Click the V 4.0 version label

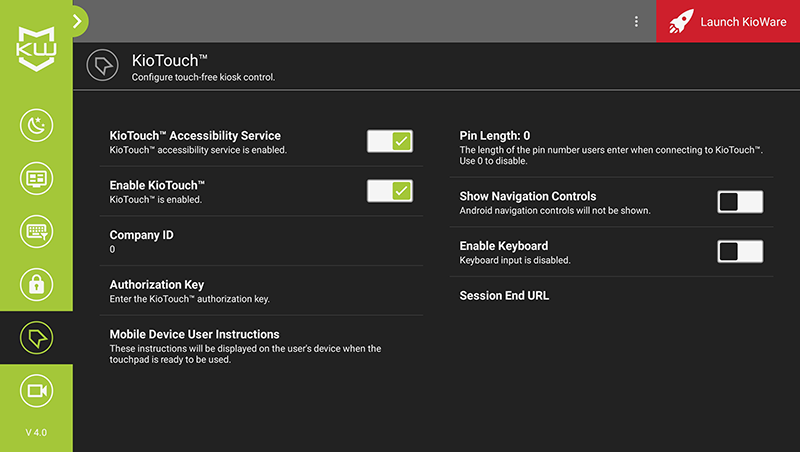click(x=36, y=433)
